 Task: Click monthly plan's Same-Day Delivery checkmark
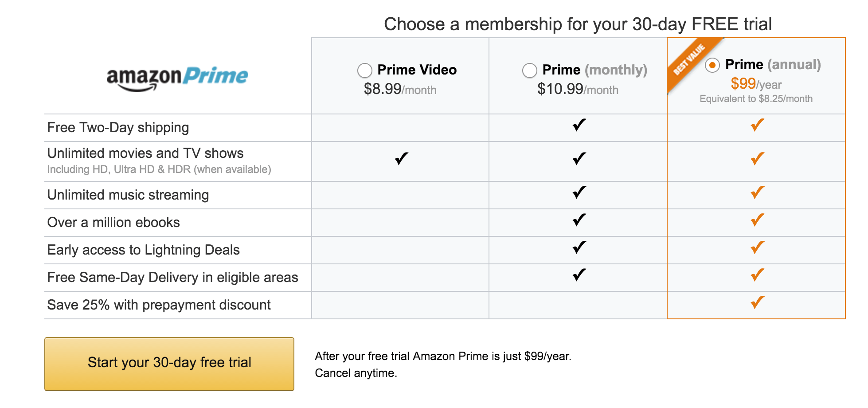pos(579,275)
